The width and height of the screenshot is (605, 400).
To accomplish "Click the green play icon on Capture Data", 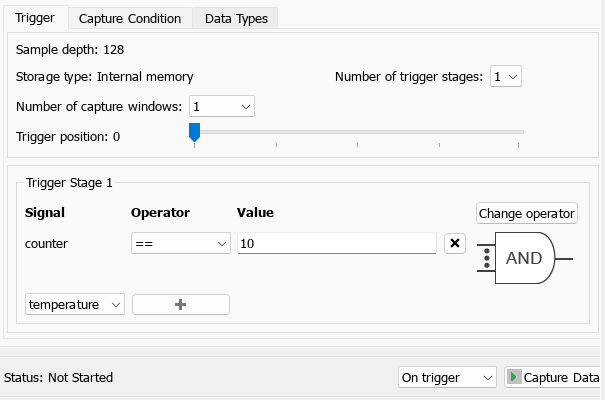I will click(514, 377).
